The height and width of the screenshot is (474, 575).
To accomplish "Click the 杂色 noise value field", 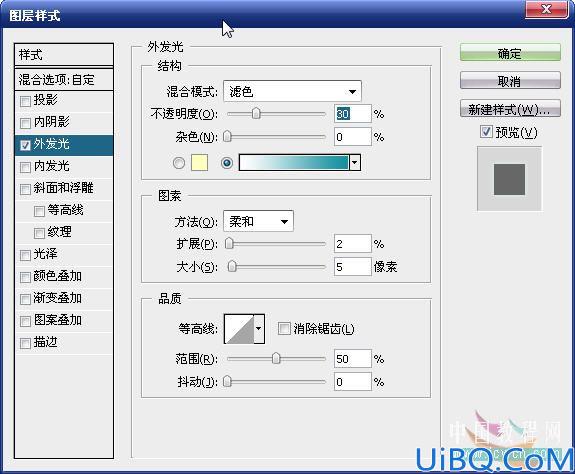I will [x=352, y=137].
